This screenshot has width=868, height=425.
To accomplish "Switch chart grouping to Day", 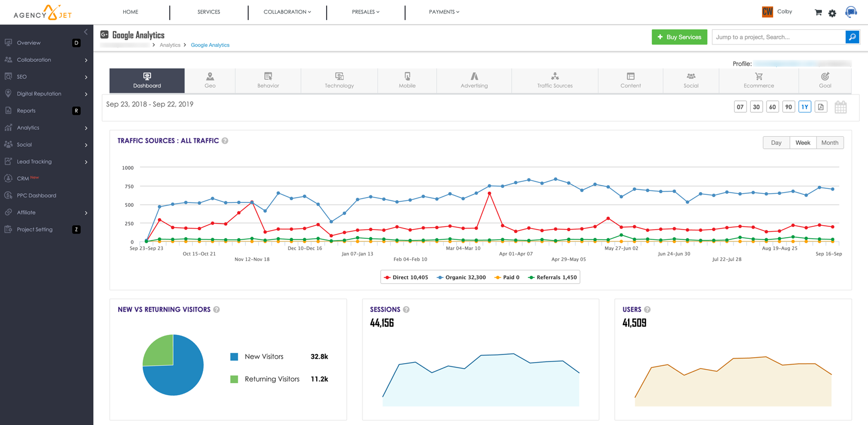I will pos(776,143).
